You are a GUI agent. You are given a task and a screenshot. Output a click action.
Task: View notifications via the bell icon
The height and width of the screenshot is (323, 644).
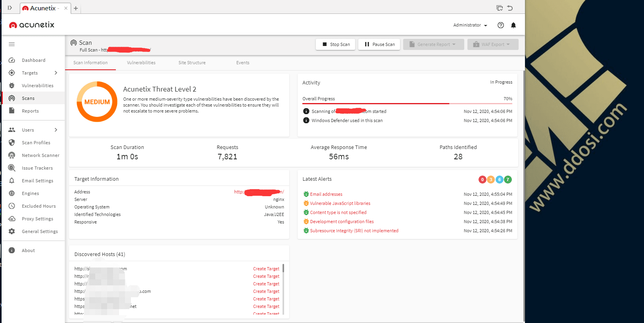point(513,25)
